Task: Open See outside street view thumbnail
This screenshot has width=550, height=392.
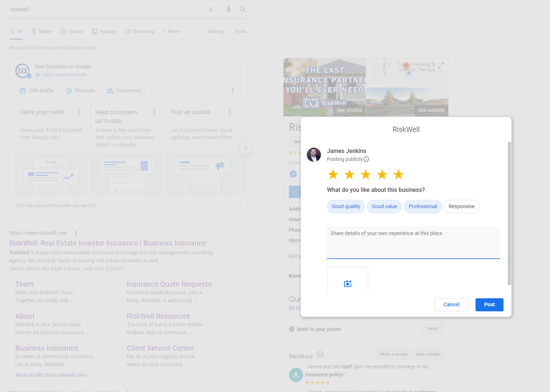Action: (x=407, y=102)
